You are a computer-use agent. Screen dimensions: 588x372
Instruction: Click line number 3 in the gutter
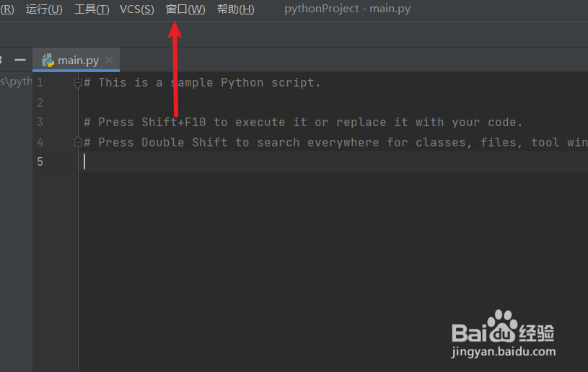pyautogui.click(x=40, y=123)
